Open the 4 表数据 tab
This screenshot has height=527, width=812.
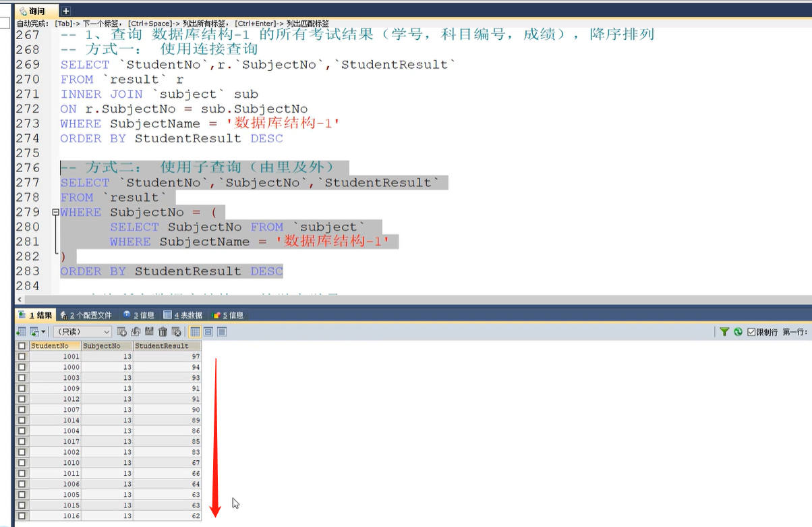(183, 315)
